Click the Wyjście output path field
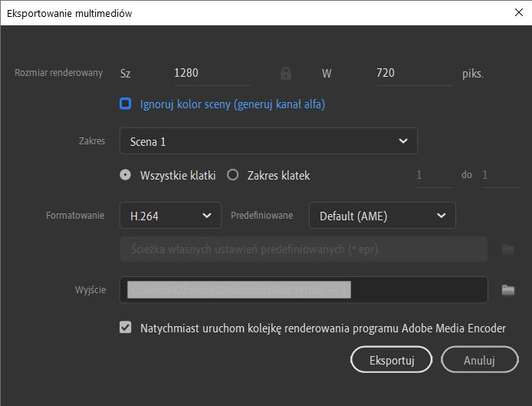The width and height of the screenshot is (532, 406). click(304, 290)
